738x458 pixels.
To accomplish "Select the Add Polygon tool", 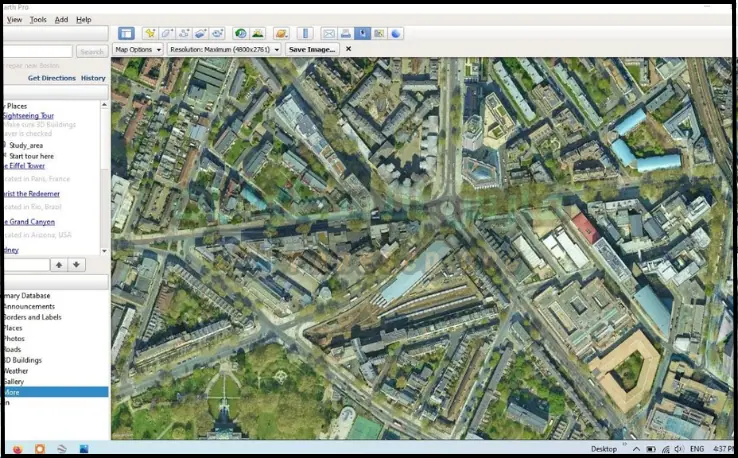I will (x=167, y=34).
